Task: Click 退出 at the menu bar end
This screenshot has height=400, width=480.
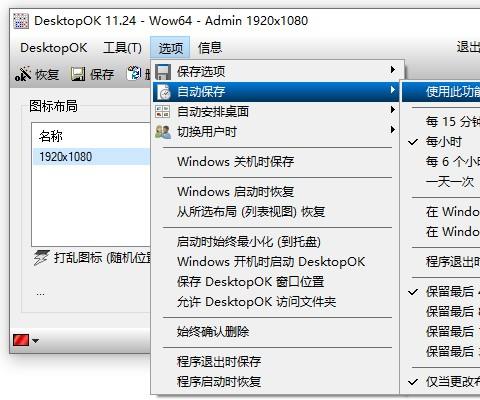Action: 468,47
